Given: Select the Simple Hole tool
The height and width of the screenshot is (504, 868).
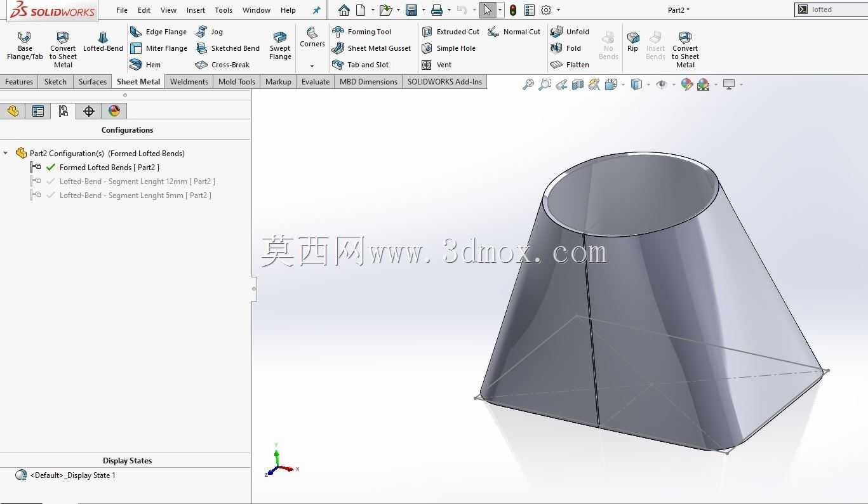Looking at the screenshot, I should pos(448,48).
